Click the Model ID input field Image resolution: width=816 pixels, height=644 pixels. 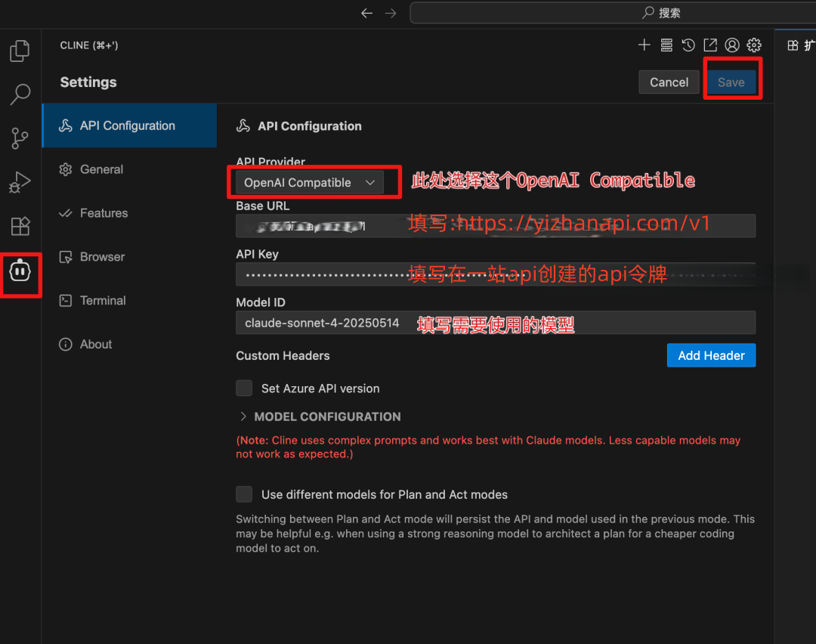pyautogui.click(x=496, y=323)
